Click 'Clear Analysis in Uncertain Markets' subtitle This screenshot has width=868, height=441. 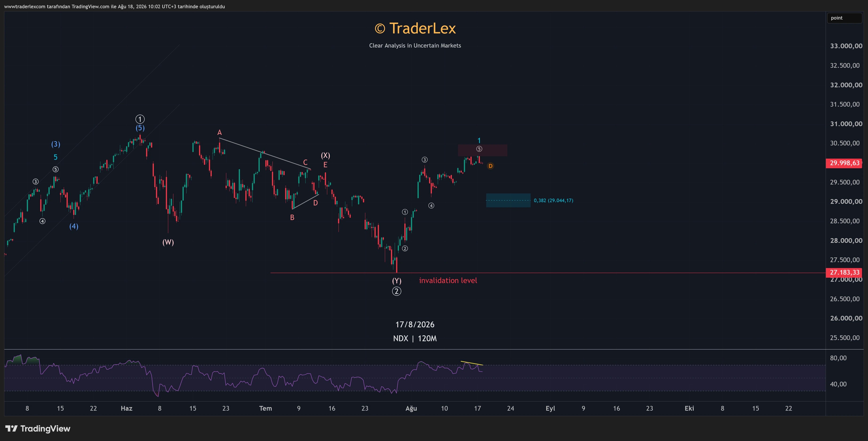pyautogui.click(x=415, y=45)
